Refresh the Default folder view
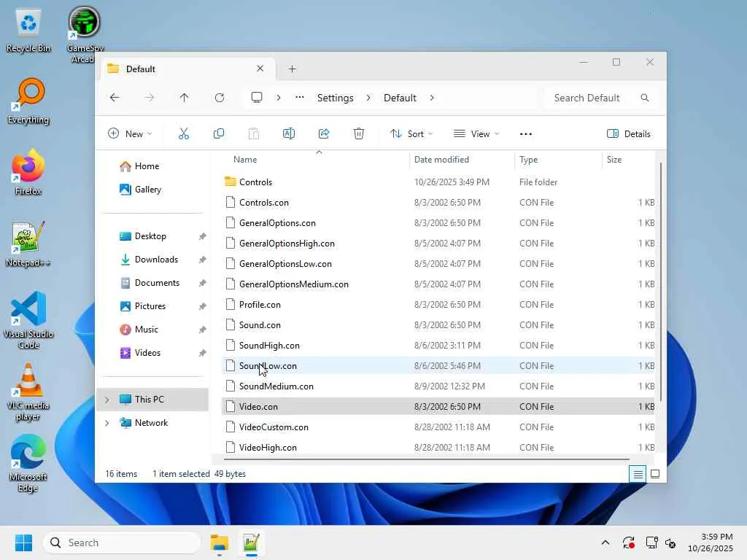This screenshot has height=560, width=747. [219, 98]
